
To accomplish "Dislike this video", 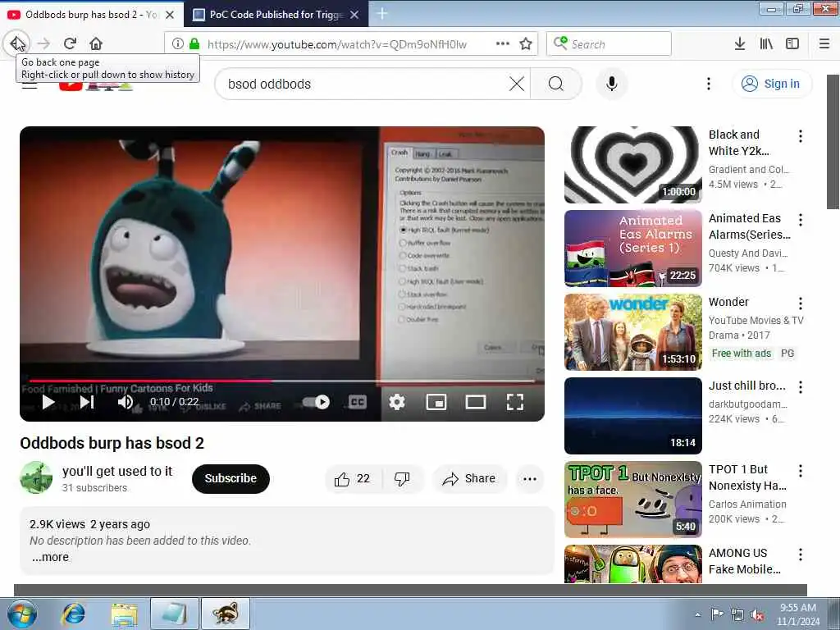I will tap(402, 478).
